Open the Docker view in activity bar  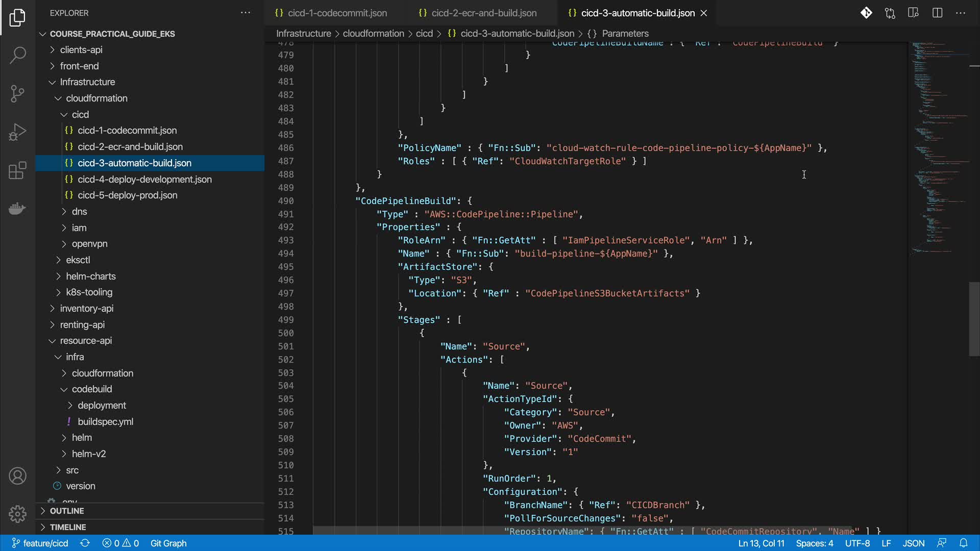17,209
